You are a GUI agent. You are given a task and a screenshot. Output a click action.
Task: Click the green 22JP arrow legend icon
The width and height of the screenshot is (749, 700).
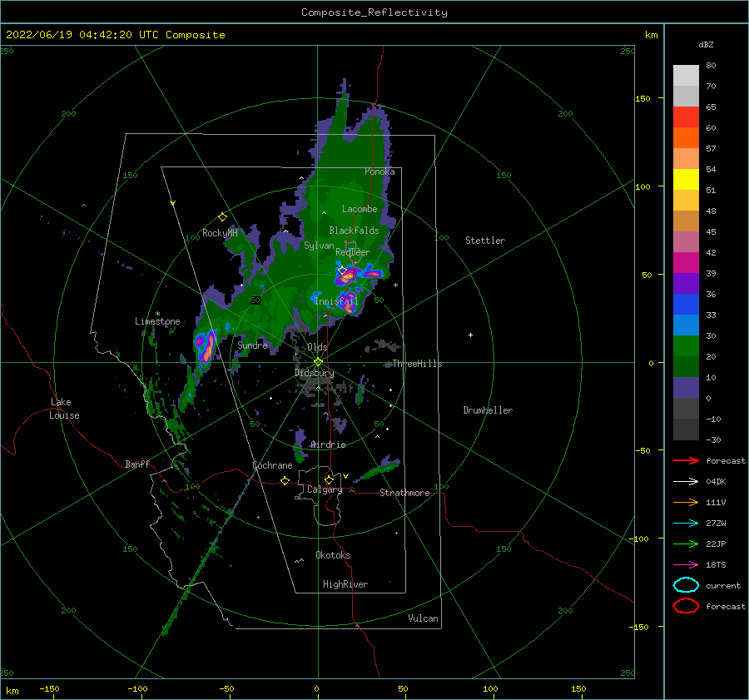(686, 544)
